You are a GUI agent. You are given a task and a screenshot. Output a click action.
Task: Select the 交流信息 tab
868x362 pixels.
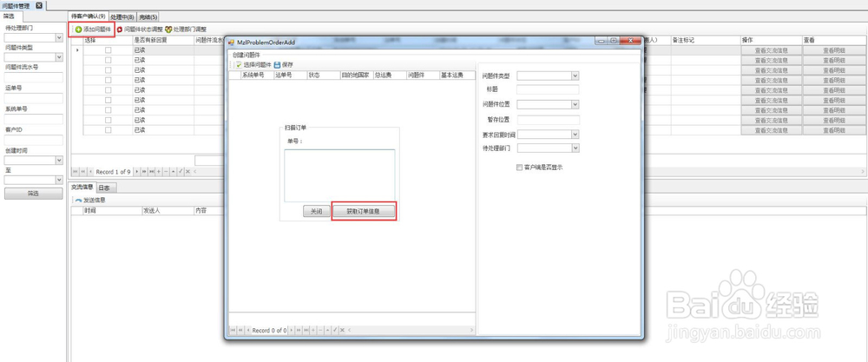pos(83,188)
